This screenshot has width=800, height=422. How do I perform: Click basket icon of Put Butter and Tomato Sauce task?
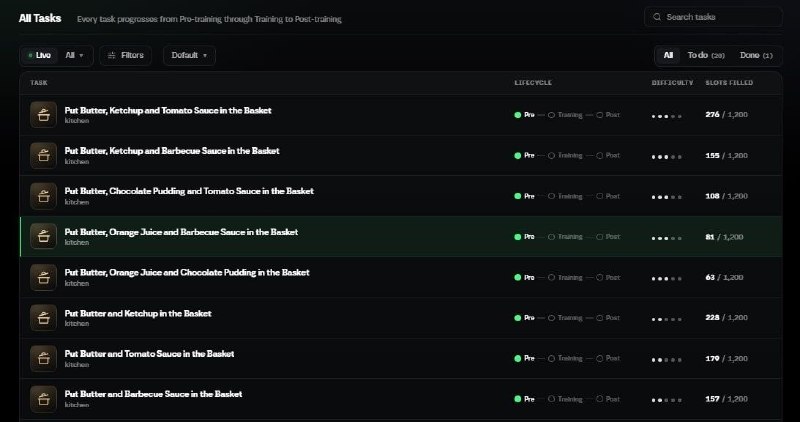coord(43,358)
